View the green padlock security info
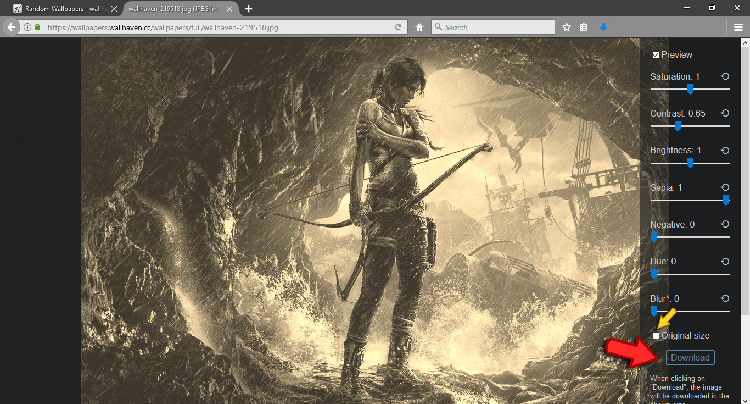This screenshot has width=750, height=404. coord(37,27)
